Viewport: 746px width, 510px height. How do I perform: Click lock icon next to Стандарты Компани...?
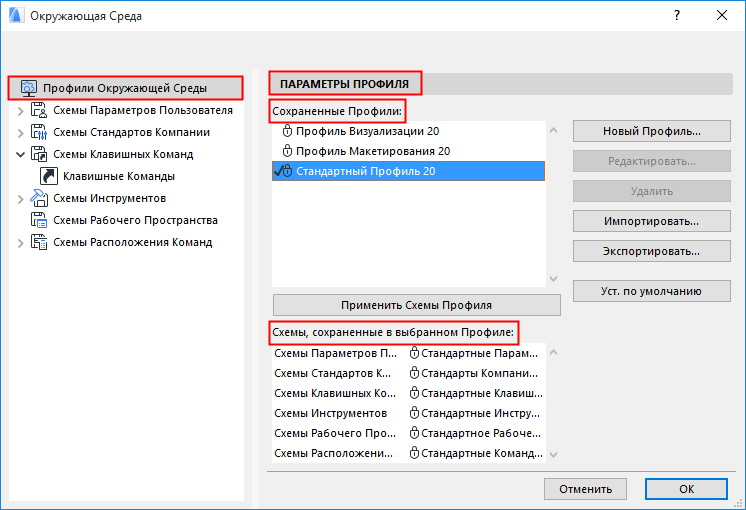[x=414, y=373]
